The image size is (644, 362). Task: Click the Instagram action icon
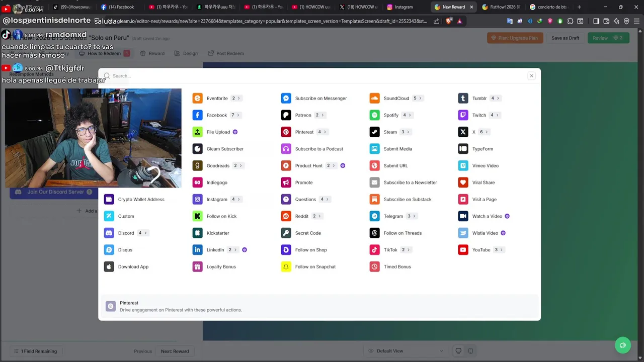click(x=197, y=200)
